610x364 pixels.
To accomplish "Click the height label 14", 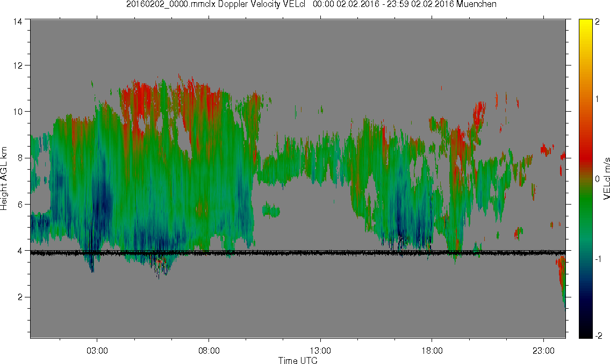I will [17, 22].
